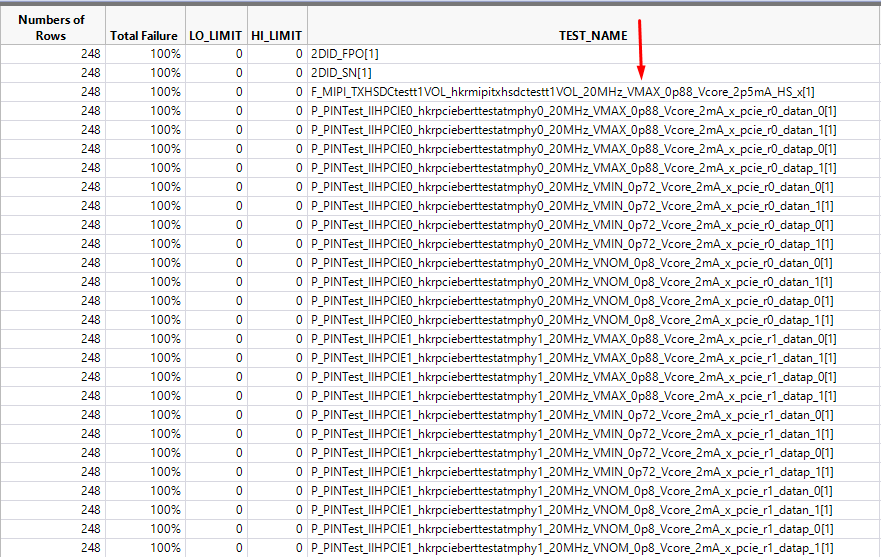The image size is (881, 557).
Task: Click the HI_LIMIT value in the 2DID_SN[1] row
Action: (299, 73)
